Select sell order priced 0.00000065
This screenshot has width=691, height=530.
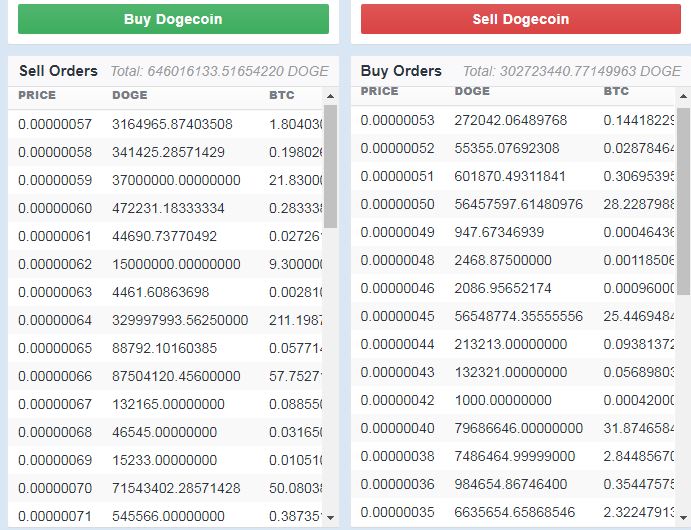(x=165, y=348)
